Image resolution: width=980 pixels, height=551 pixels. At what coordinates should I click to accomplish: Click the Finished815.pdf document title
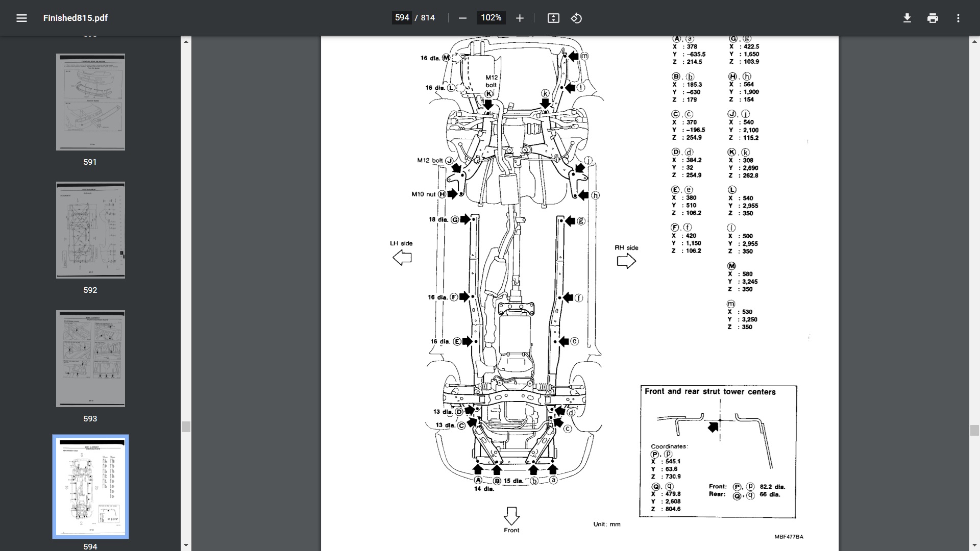pos(76,18)
